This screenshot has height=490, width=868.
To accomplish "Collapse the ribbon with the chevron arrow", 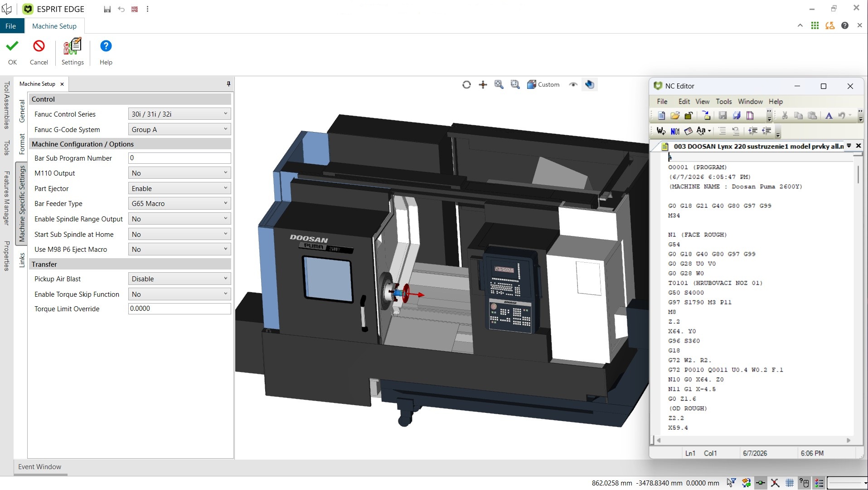I will (800, 26).
